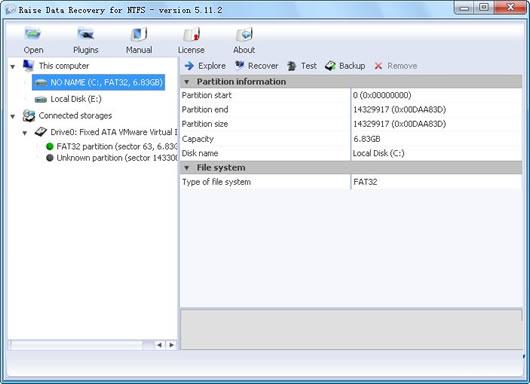
Task: Click the Drive0 hard disk icon
Action: click(x=41, y=132)
